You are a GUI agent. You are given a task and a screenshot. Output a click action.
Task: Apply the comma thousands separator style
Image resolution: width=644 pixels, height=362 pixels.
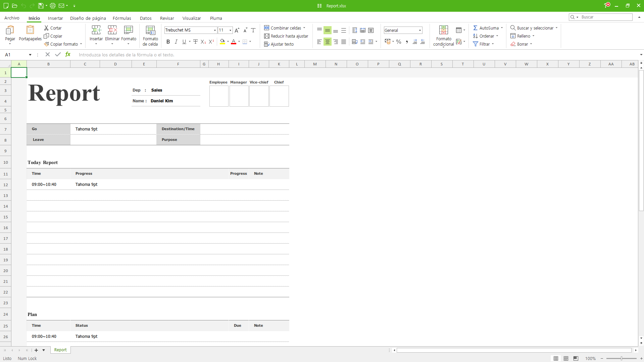pos(407,42)
